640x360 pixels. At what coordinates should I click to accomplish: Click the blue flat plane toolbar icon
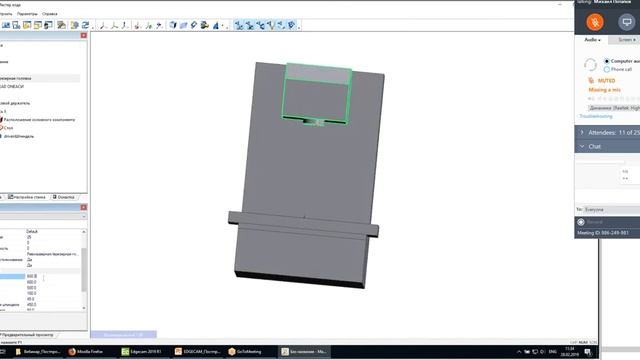pyautogui.click(x=183, y=25)
